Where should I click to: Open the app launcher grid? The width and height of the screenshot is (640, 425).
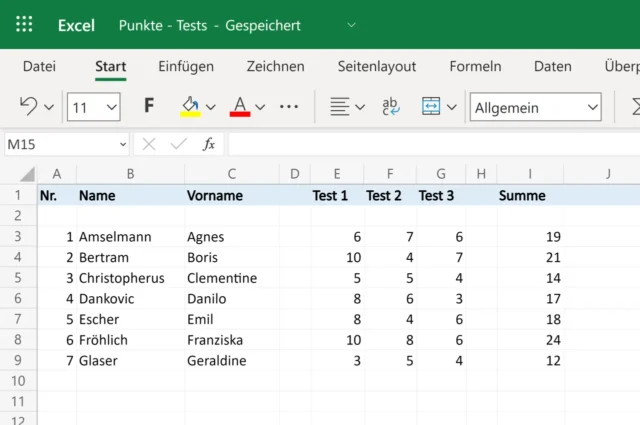click(25, 25)
